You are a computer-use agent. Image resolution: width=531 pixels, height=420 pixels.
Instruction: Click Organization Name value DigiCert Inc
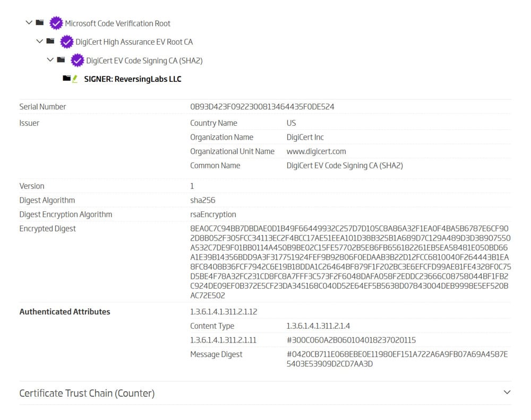pos(305,137)
